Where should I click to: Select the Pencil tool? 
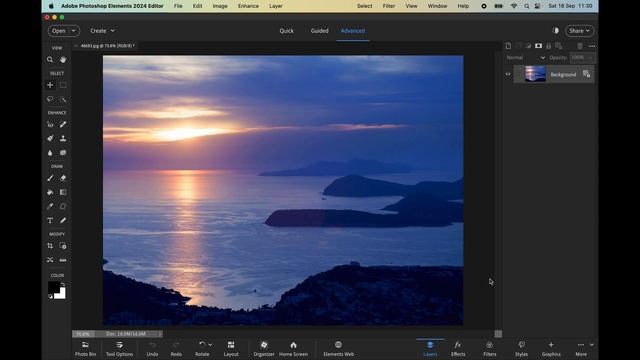(x=63, y=220)
